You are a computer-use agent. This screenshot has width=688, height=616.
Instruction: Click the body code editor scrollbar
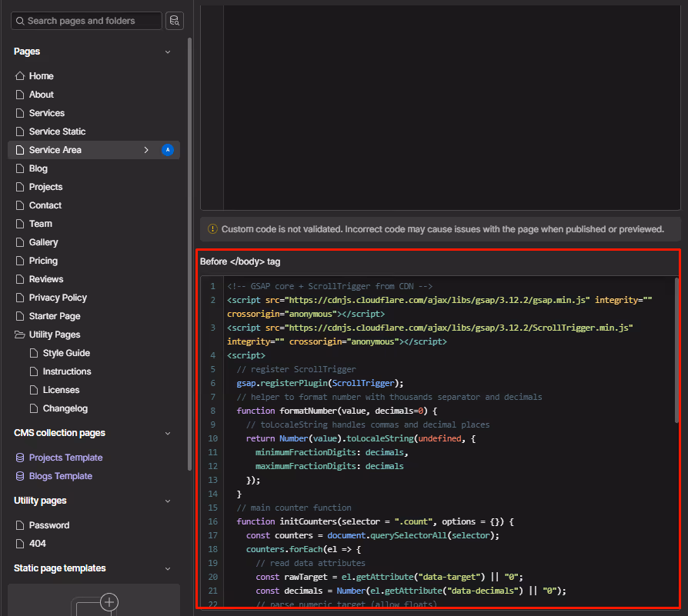676,350
